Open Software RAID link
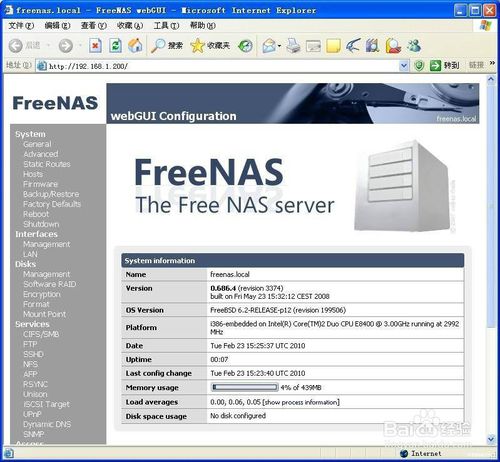500x462 pixels. [50, 284]
